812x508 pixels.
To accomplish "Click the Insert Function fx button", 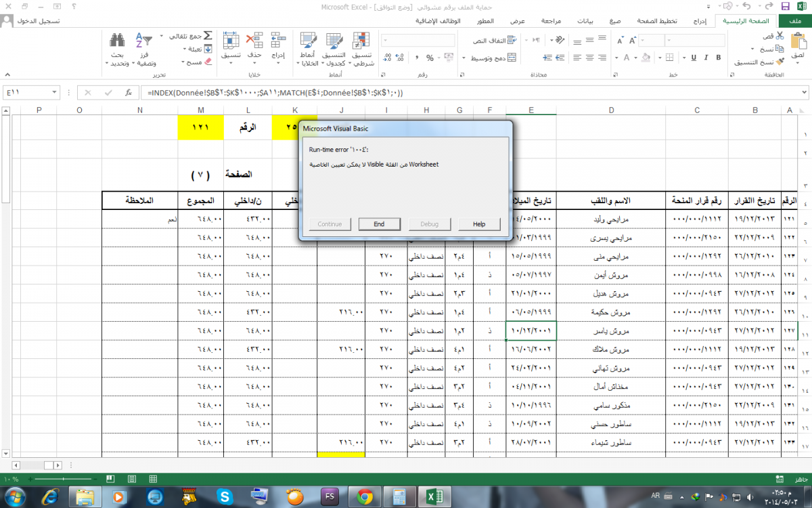I will click(127, 92).
